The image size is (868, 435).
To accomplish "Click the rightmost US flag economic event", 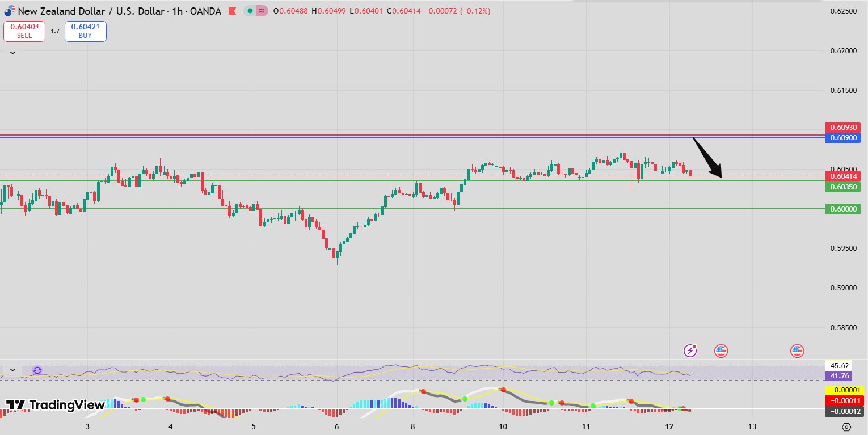I will pyautogui.click(x=797, y=350).
